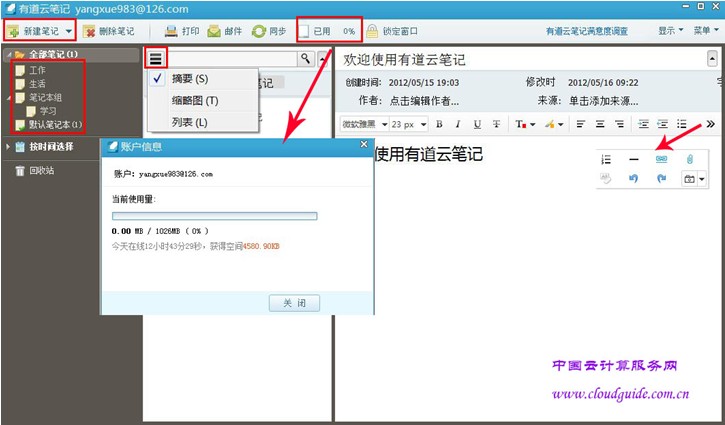The image size is (725, 425).
Task: Insert hyperlink icon
Action: tap(662, 159)
